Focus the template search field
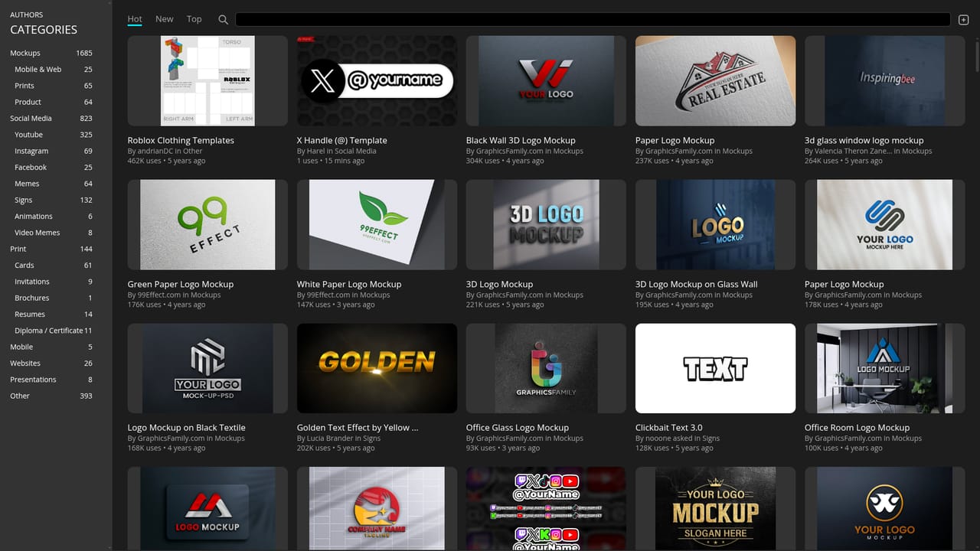The height and width of the screenshot is (551, 980). click(x=593, y=20)
